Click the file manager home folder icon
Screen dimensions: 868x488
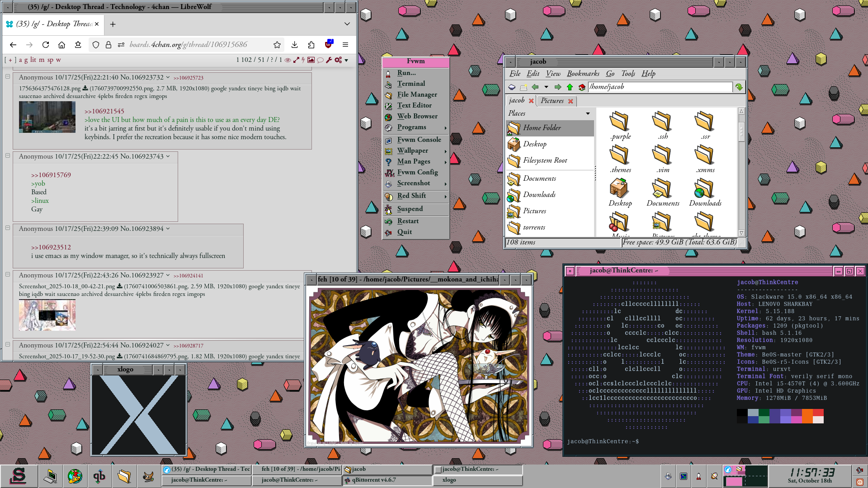click(x=582, y=87)
